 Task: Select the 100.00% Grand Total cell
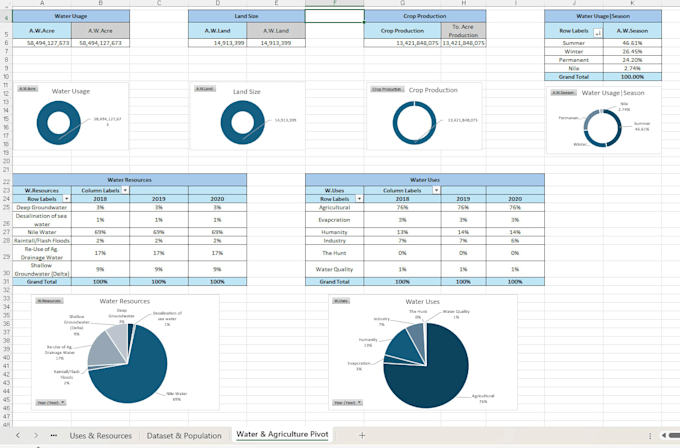point(632,77)
